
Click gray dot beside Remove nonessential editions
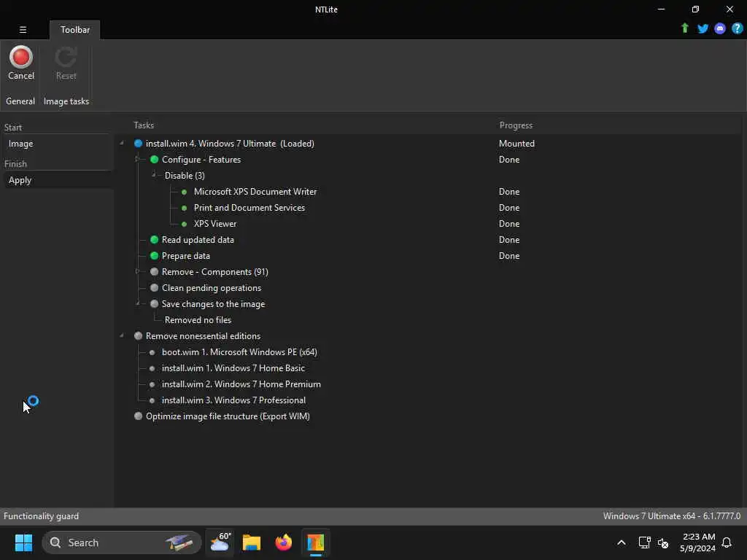point(138,335)
